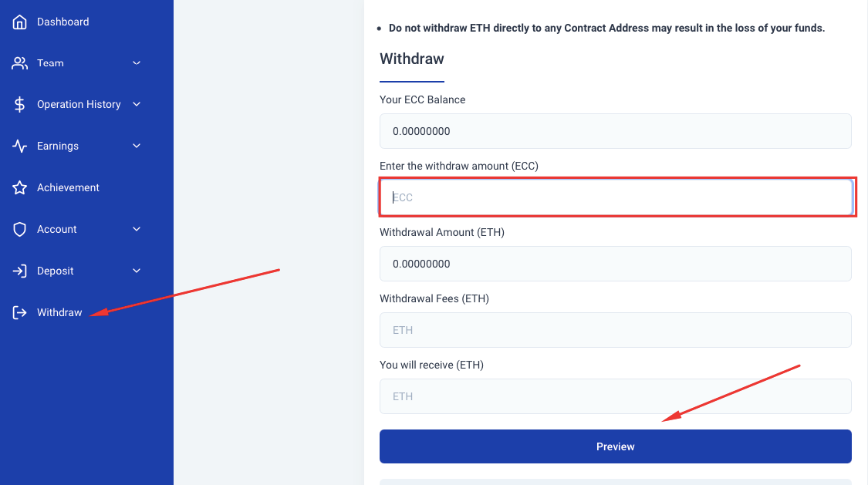Open the Deposit submenu chevron
868x485 pixels.
(137, 271)
